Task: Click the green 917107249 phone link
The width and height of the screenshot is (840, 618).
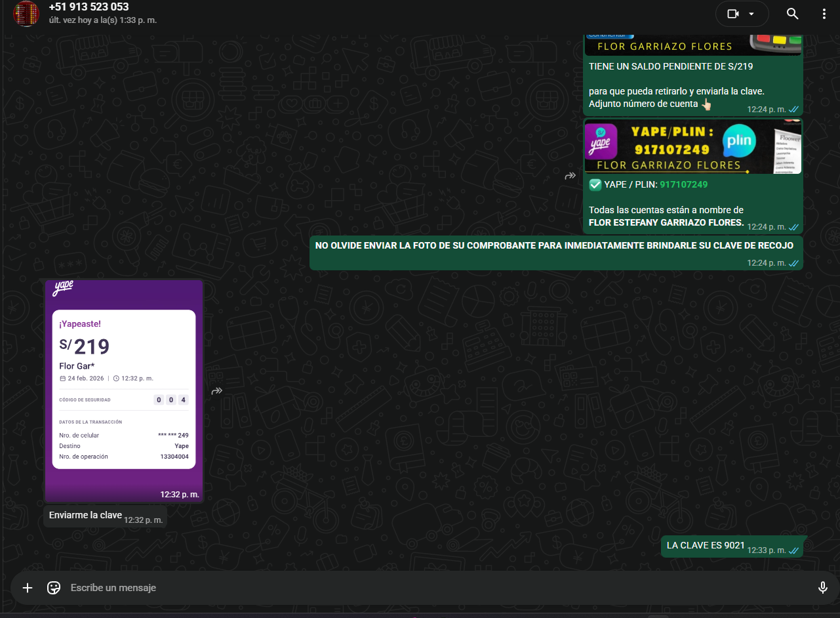Action: coord(683,184)
